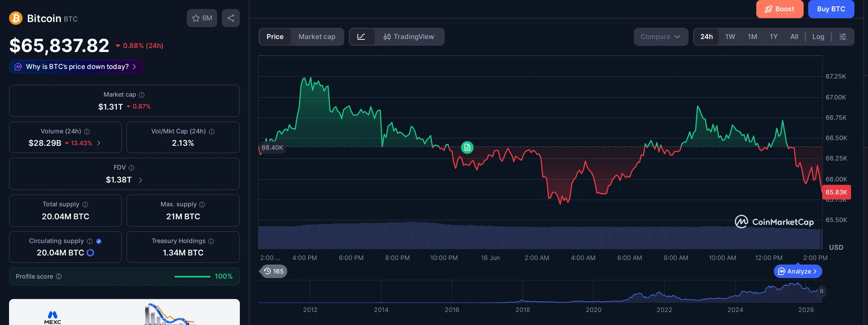The image size is (868, 325).
Task: Click the Vol/Mkt Cap info icon
Action: tap(212, 131)
